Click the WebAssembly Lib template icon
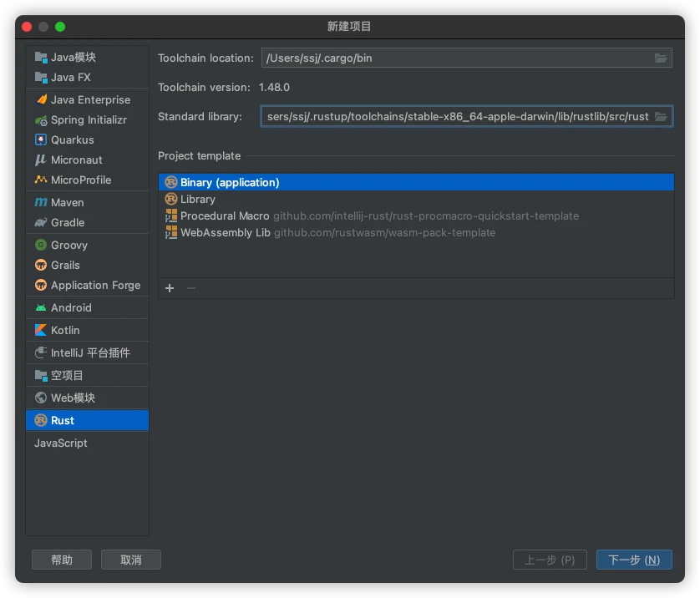This screenshot has width=700, height=598. coord(171,232)
